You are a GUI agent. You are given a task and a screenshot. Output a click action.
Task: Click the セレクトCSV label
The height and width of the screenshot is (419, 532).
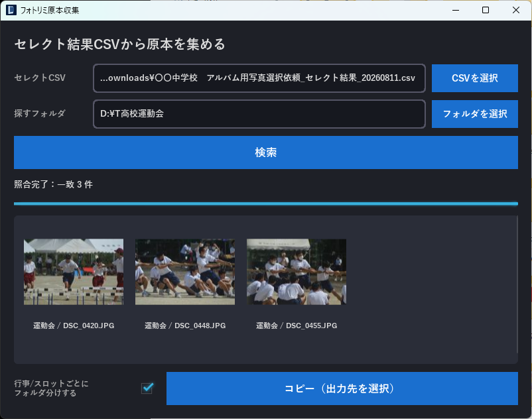pos(40,78)
